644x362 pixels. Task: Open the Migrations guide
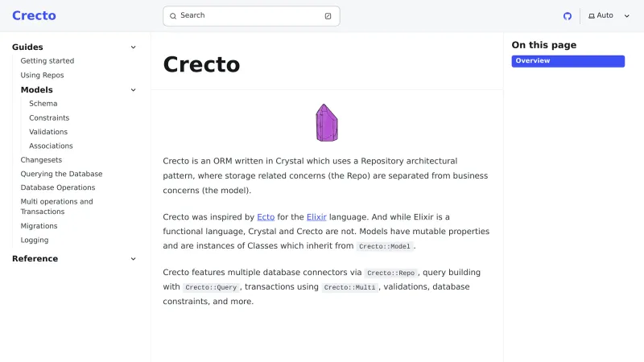coord(39,226)
